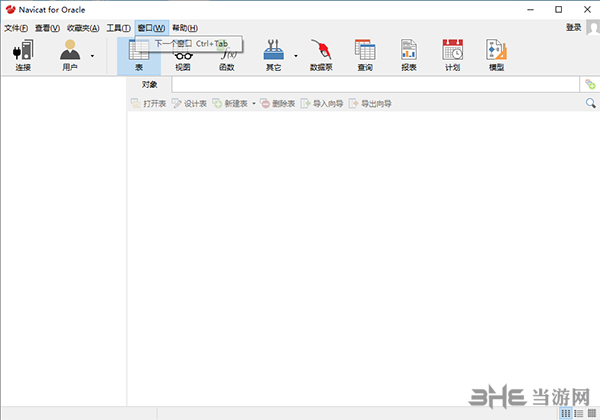This screenshot has width=600, height=420.
Task: Open the Model (模型) toolbar icon
Action: [496, 55]
